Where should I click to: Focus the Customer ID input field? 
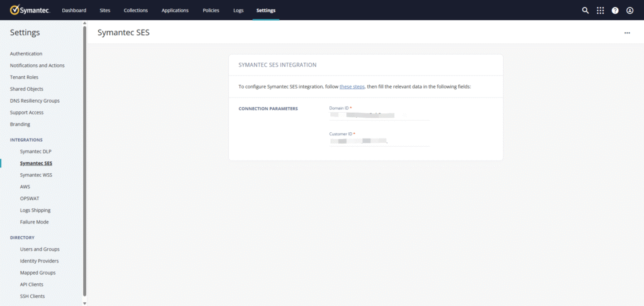click(379, 142)
